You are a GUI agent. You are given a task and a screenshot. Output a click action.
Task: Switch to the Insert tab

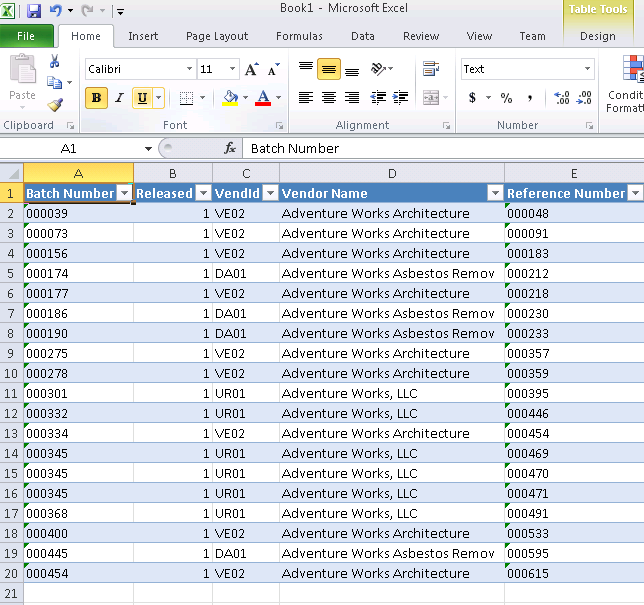tap(143, 36)
